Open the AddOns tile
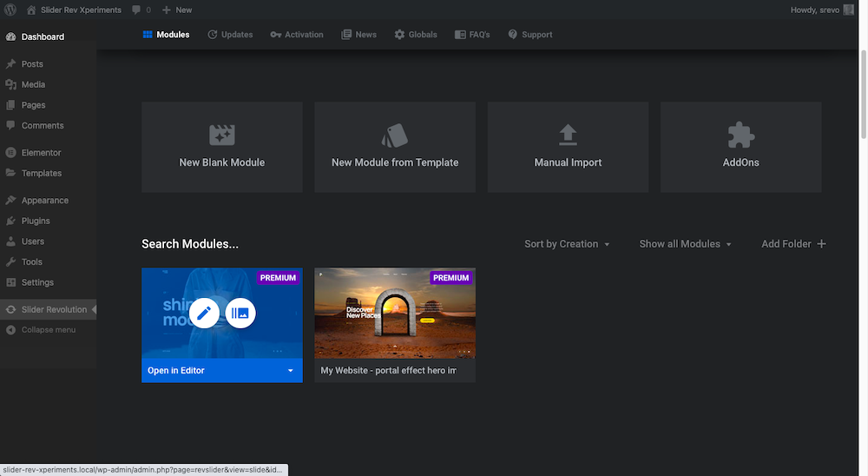Viewport: 868px width, 476px height. [x=740, y=147]
